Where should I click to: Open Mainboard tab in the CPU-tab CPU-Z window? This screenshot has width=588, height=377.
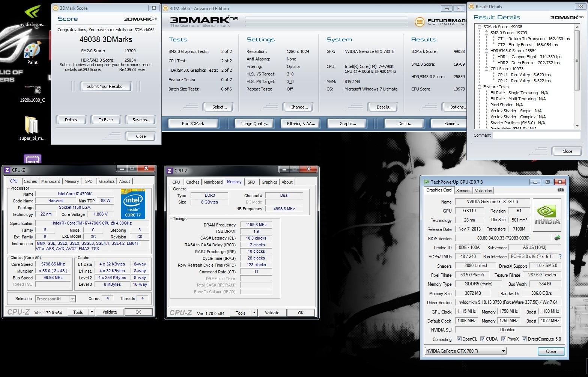pyautogui.click(x=51, y=181)
